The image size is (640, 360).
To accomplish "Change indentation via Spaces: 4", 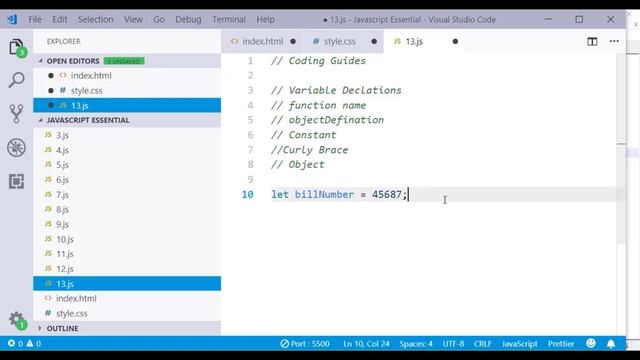I will point(416,344).
